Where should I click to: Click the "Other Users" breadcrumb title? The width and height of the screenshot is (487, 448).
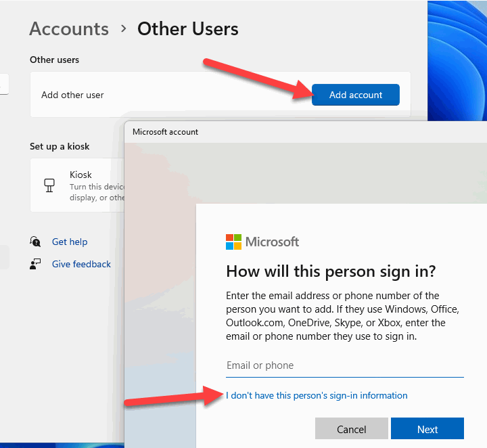tap(187, 29)
